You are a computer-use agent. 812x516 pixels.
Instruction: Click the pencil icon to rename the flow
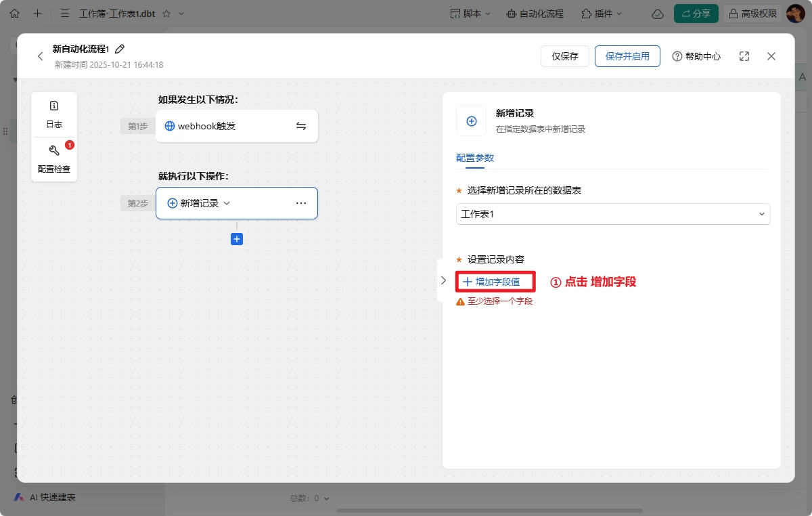point(120,49)
